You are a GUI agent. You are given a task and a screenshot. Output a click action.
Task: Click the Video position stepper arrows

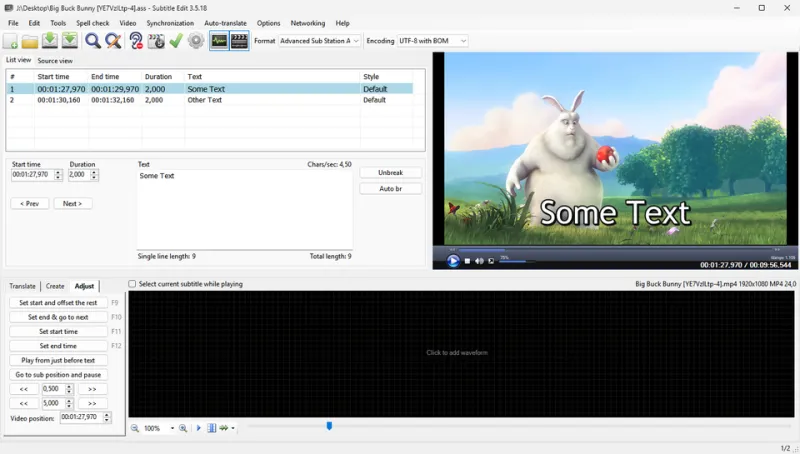[107, 417]
